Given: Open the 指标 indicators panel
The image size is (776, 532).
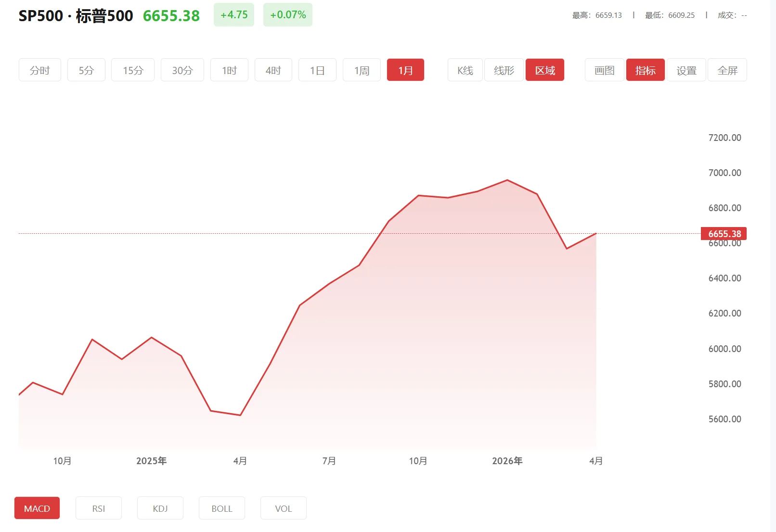Looking at the screenshot, I should (645, 70).
